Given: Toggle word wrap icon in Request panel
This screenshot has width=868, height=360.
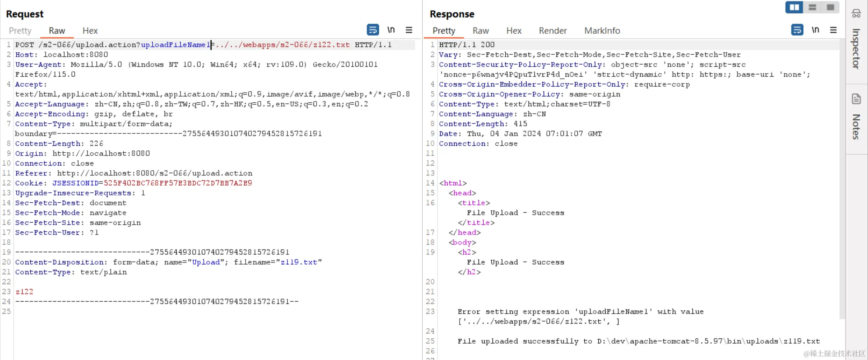Looking at the screenshot, I should pos(373,30).
